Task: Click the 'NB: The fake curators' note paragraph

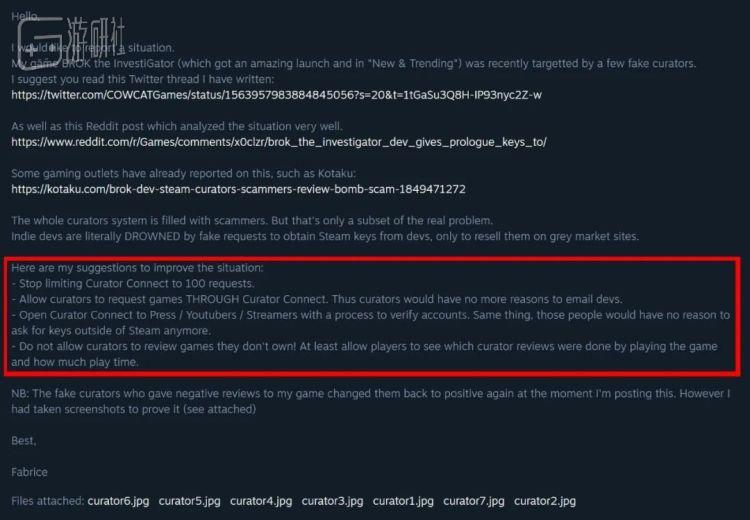Action: [371, 401]
